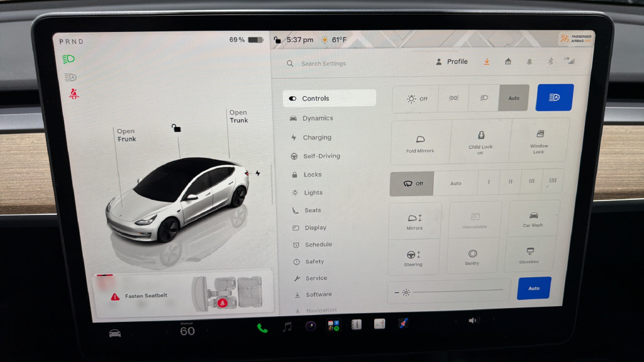644x362 pixels.
Task: Tap the unlock icon above the car
Action: click(x=176, y=128)
